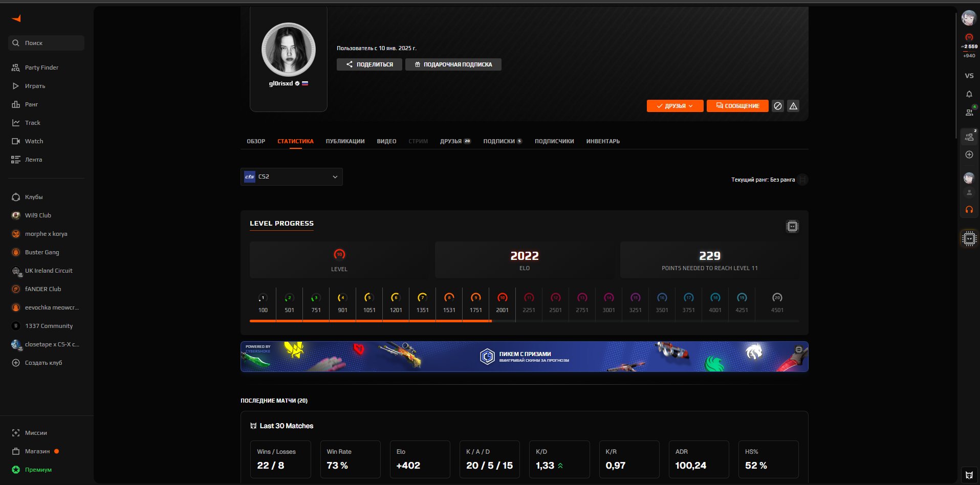Open the notifications bell icon
This screenshot has width=980, height=485.
coord(969,94)
